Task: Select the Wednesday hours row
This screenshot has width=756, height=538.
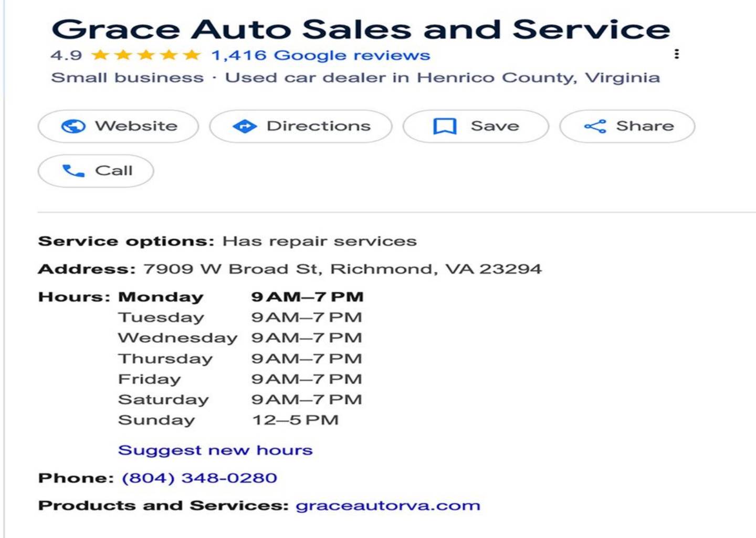Action: [x=240, y=338]
